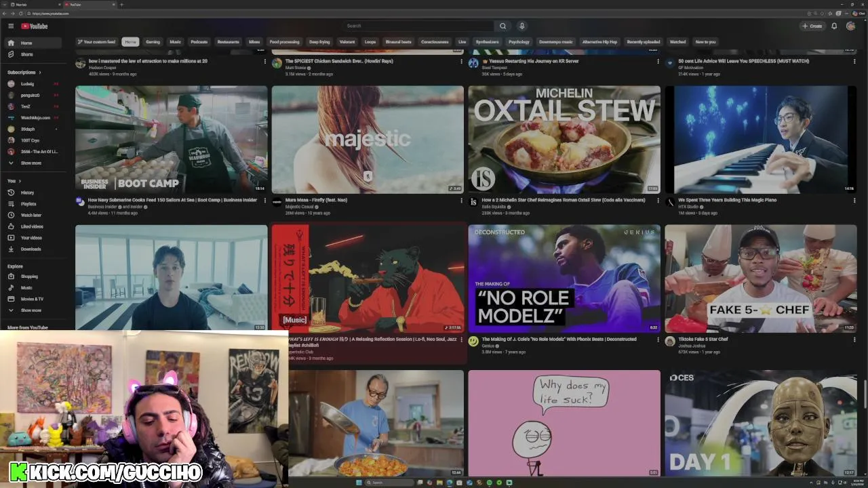Open Liked videos in the sidebar

coord(33,226)
